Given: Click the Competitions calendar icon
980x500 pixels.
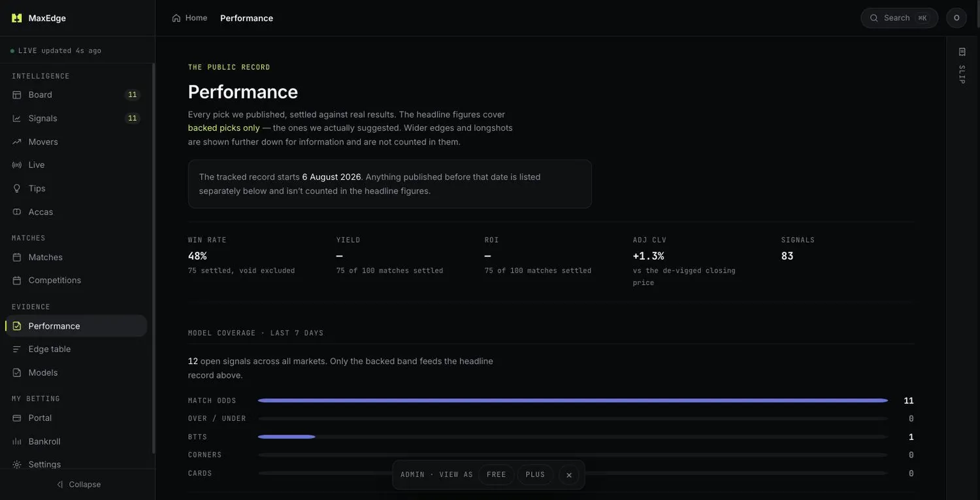Looking at the screenshot, I should click(x=17, y=280).
